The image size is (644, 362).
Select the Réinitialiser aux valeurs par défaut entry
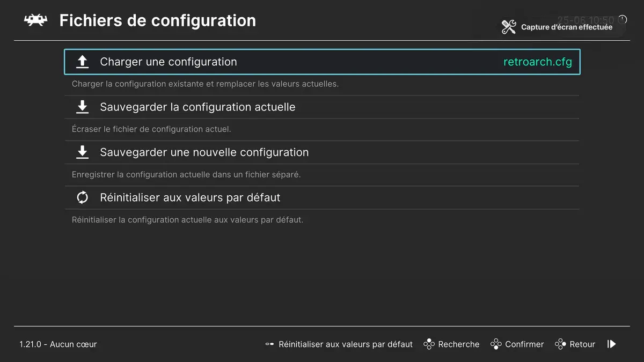tap(189, 197)
